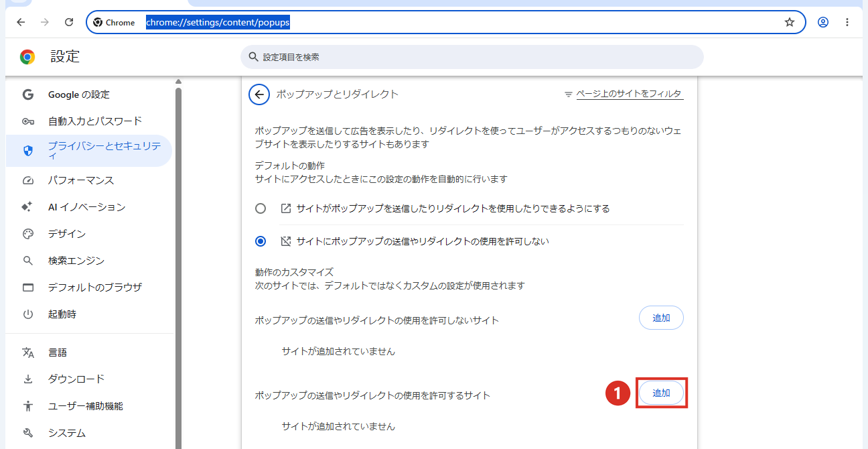
Task: Open Google の設定 section
Action: point(88,94)
